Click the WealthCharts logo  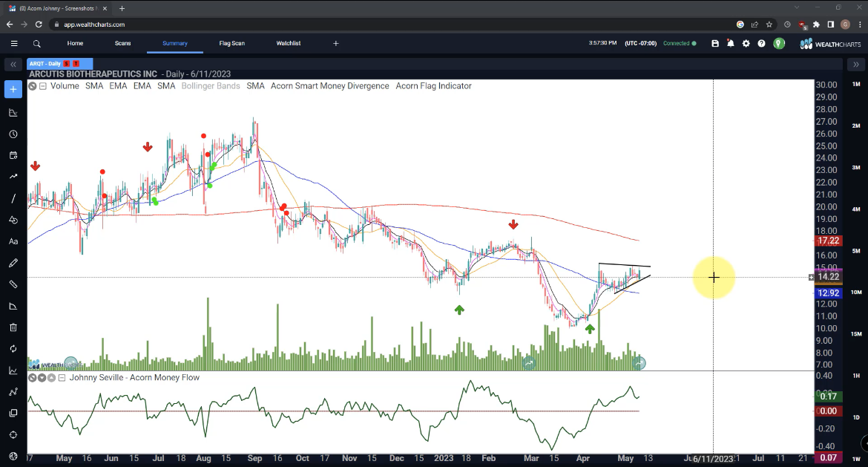[830, 44]
